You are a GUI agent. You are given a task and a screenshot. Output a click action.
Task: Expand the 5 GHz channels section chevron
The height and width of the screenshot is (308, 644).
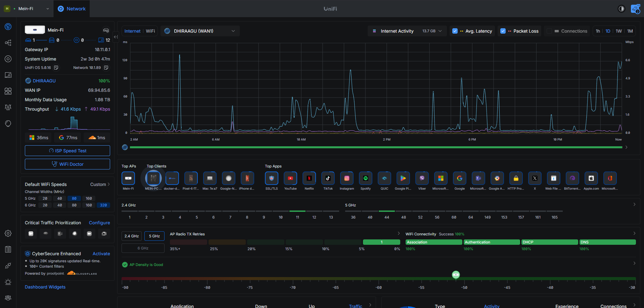click(634, 204)
